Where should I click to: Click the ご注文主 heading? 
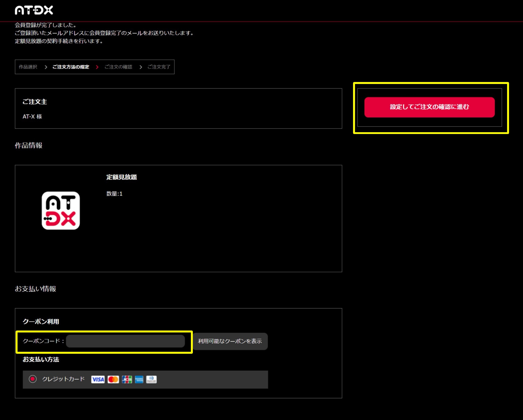35,102
